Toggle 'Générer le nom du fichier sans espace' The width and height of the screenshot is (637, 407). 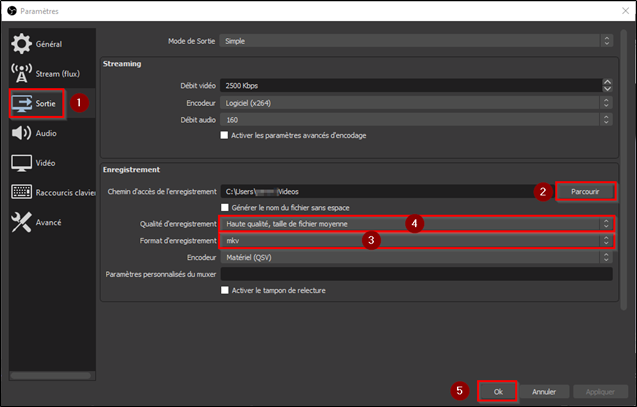(x=224, y=207)
